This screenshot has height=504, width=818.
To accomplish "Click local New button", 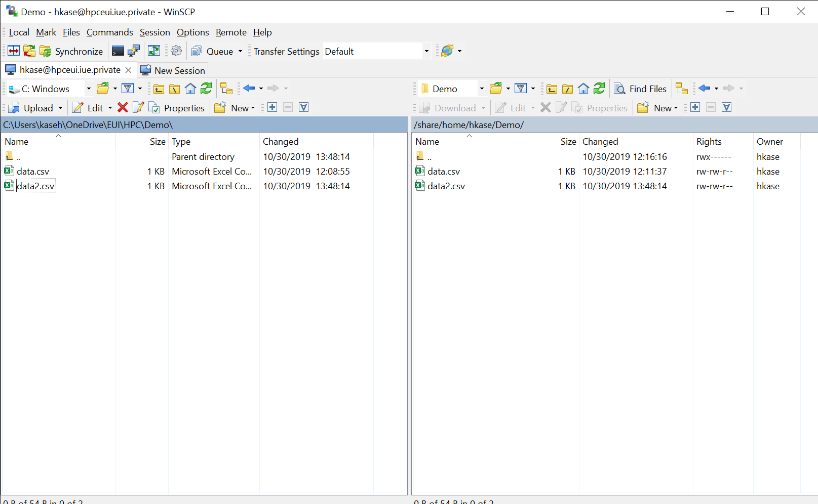I will pyautogui.click(x=235, y=108).
